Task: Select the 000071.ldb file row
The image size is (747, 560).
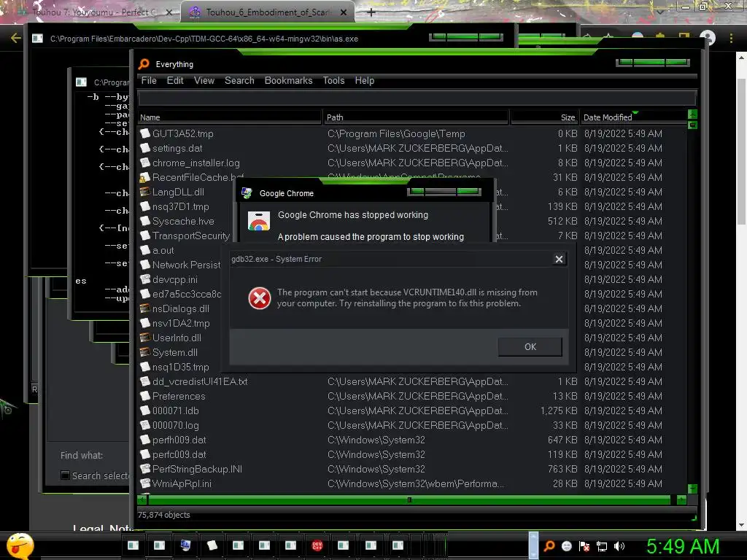Action: pyautogui.click(x=412, y=411)
